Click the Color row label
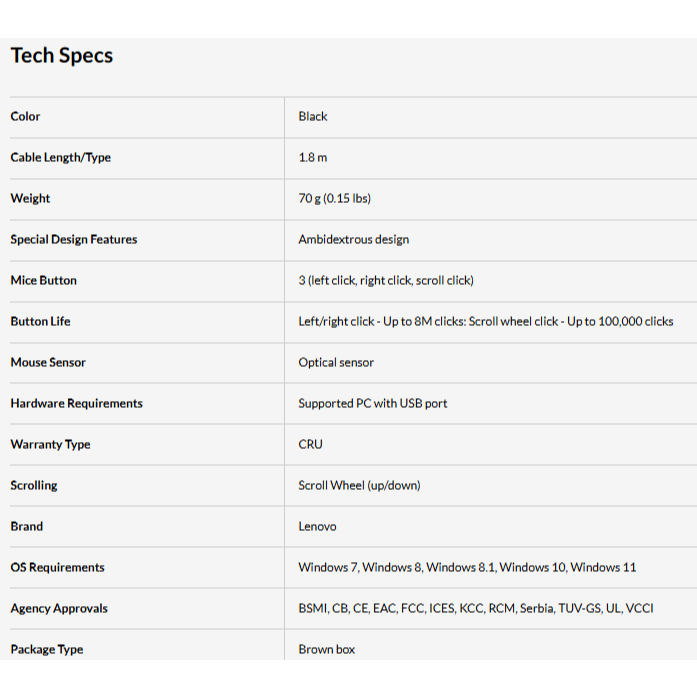Image resolution: width=697 pixels, height=697 pixels. tap(26, 117)
